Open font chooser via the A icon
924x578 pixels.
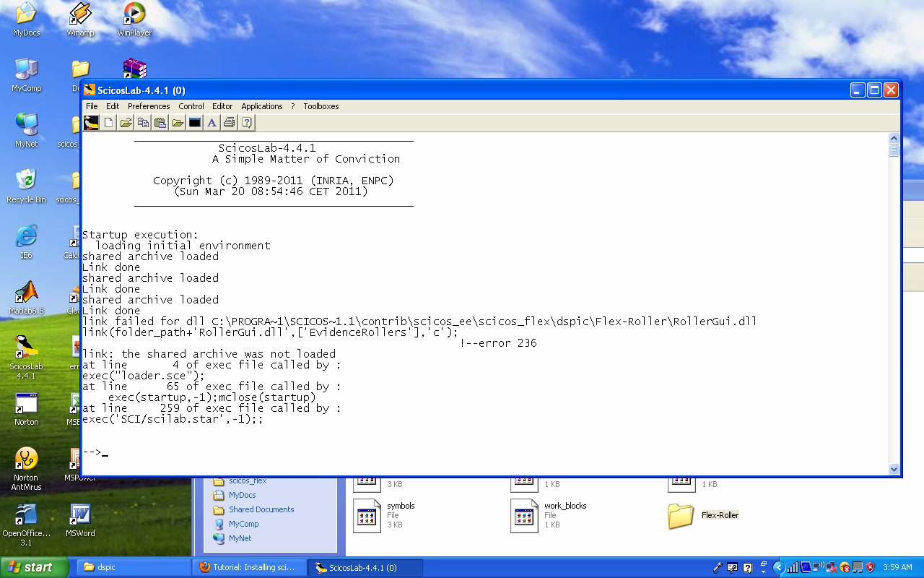[212, 123]
